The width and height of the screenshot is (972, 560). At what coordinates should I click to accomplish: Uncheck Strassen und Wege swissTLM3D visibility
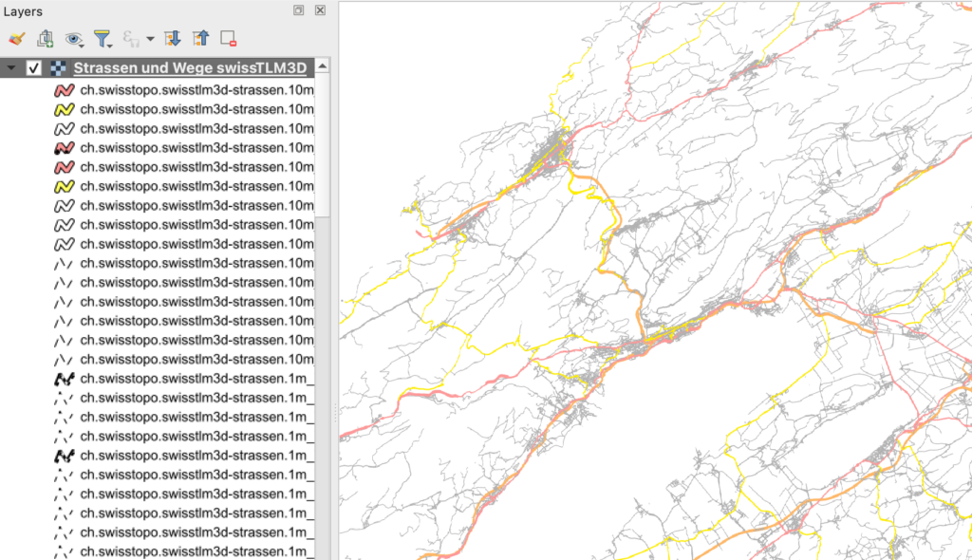click(33, 68)
